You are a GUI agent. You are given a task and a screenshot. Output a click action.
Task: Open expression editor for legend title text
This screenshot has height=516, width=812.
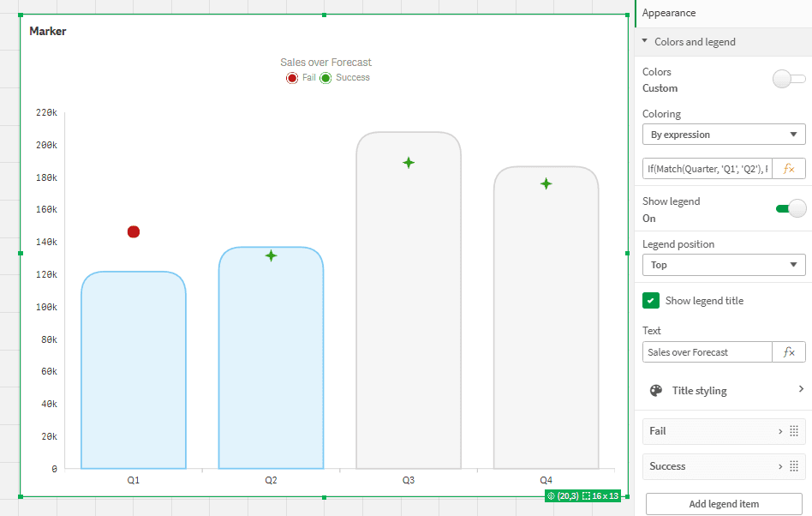tap(789, 352)
